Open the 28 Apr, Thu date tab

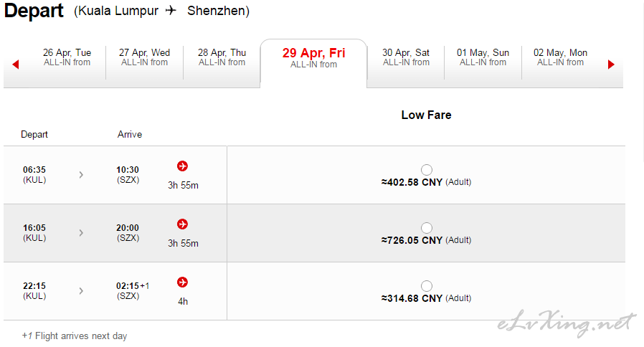[x=222, y=57]
